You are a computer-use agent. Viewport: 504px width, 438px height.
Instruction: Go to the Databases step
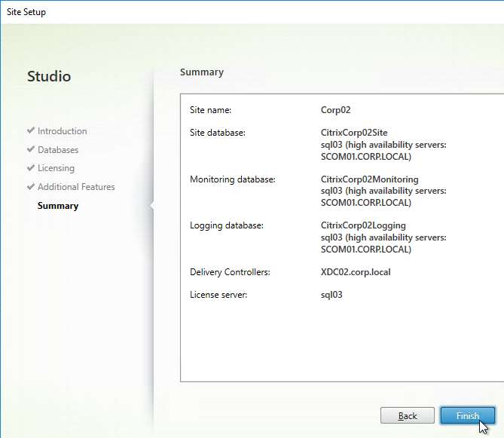(58, 149)
